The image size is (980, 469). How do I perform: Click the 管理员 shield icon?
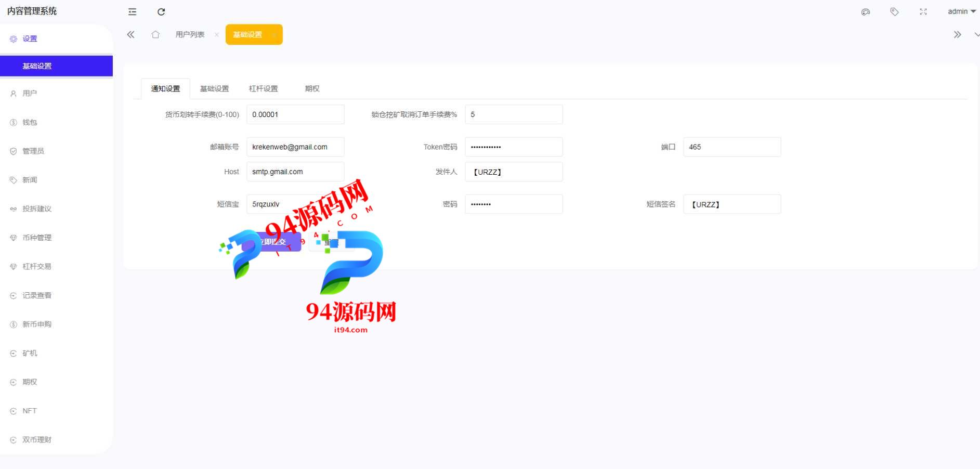(x=14, y=151)
